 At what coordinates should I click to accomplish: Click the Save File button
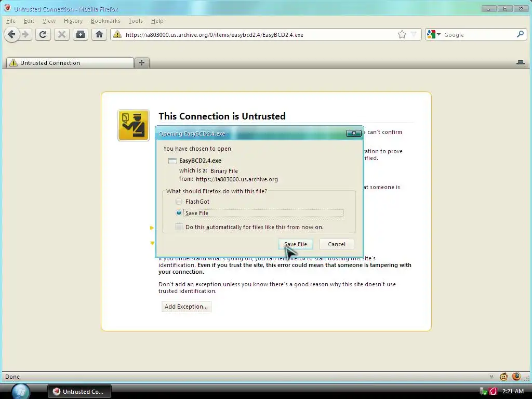(x=295, y=244)
